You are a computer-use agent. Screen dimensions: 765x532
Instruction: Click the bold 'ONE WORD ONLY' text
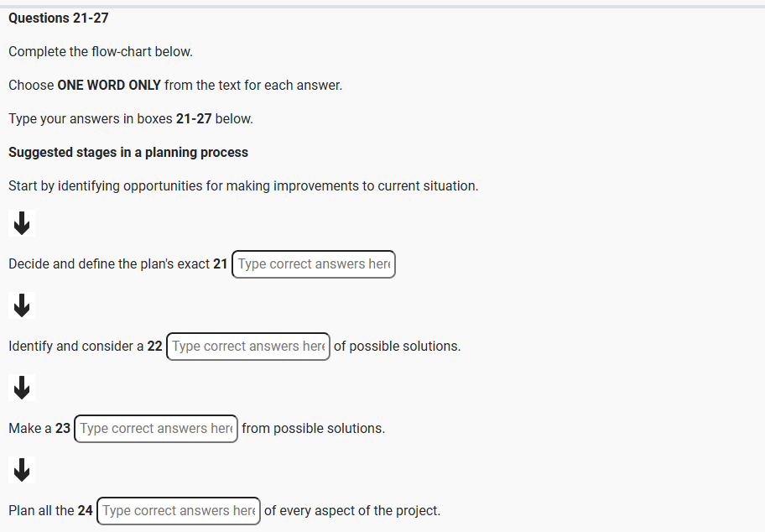(x=109, y=86)
